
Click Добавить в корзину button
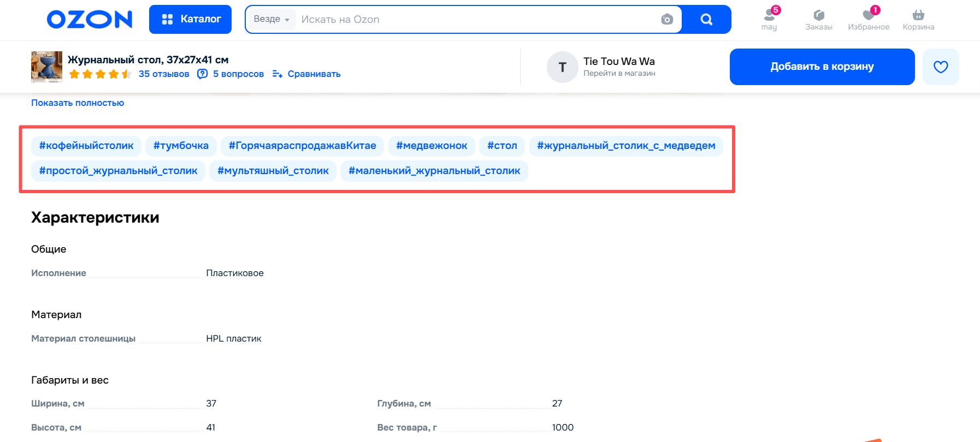click(x=822, y=67)
